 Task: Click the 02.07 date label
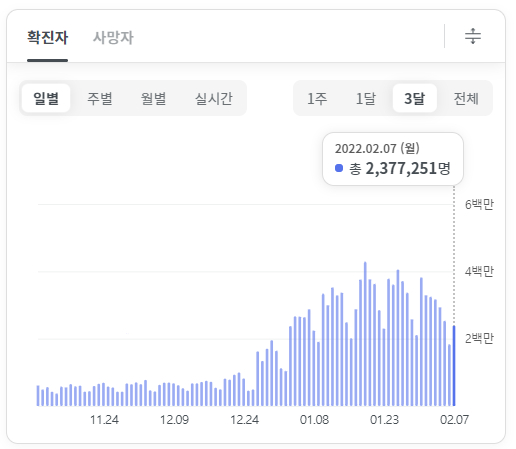(x=454, y=420)
